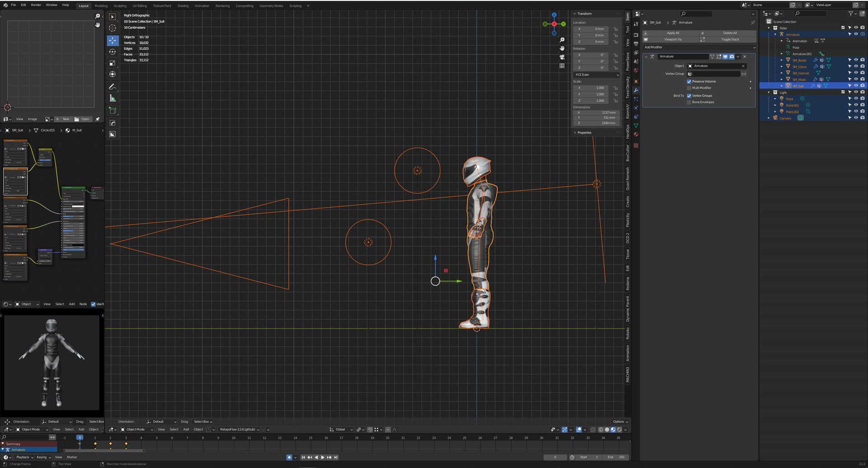Viewport: 868px width, 468px height.
Task: Open the XYZ Euler rotation mode dropdown
Action: pyautogui.click(x=597, y=75)
